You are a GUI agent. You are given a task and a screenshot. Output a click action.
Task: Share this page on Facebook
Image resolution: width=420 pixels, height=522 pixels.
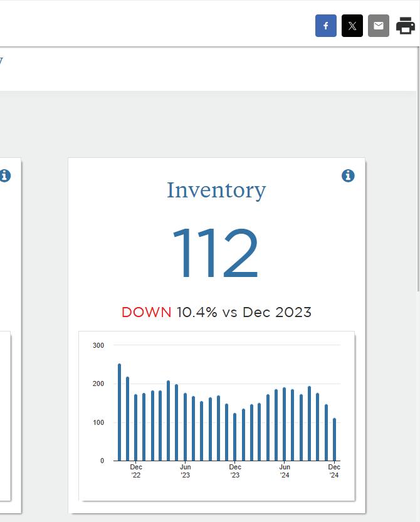point(326,26)
